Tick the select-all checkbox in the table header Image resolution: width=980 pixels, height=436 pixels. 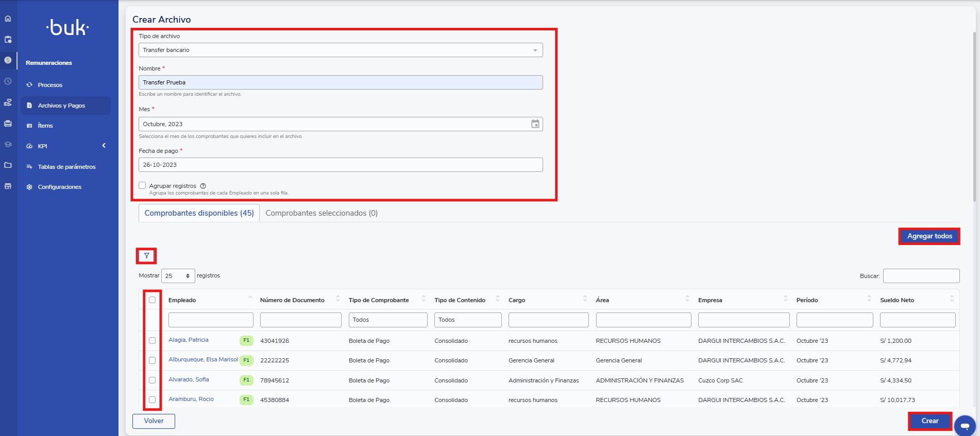click(152, 300)
